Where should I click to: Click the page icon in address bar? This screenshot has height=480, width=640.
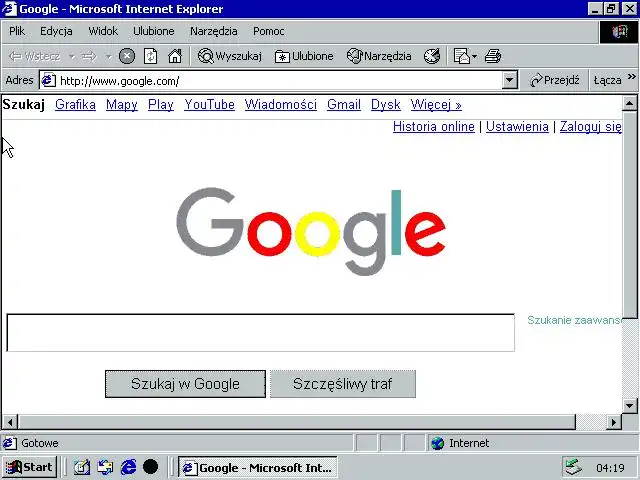49,80
